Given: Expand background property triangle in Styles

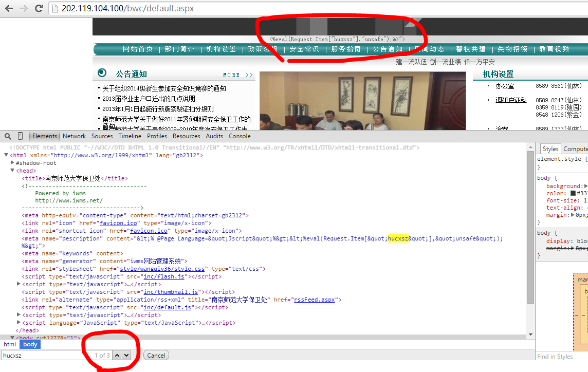Looking at the screenshot, I should click(x=586, y=186).
